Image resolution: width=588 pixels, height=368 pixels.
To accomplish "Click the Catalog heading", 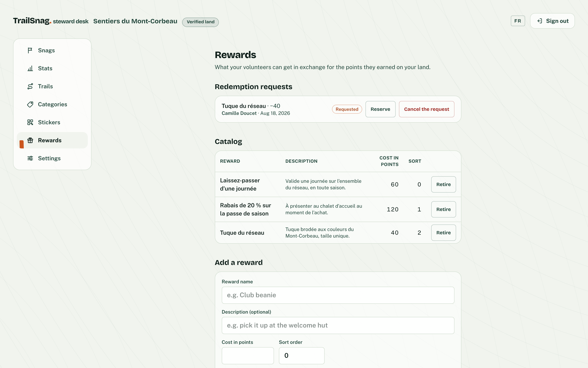I will pyautogui.click(x=228, y=141).
